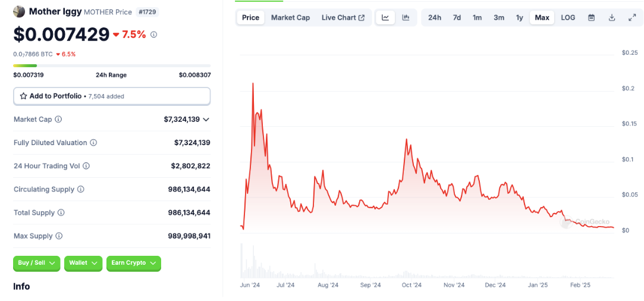Open Buy / Sell dropdown
This screenshot has height=301, width=644.
(36, 263)
